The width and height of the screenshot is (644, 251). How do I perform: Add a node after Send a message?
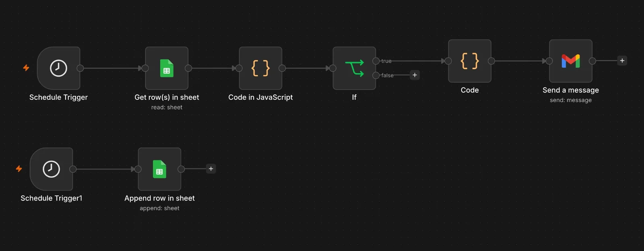622,60
